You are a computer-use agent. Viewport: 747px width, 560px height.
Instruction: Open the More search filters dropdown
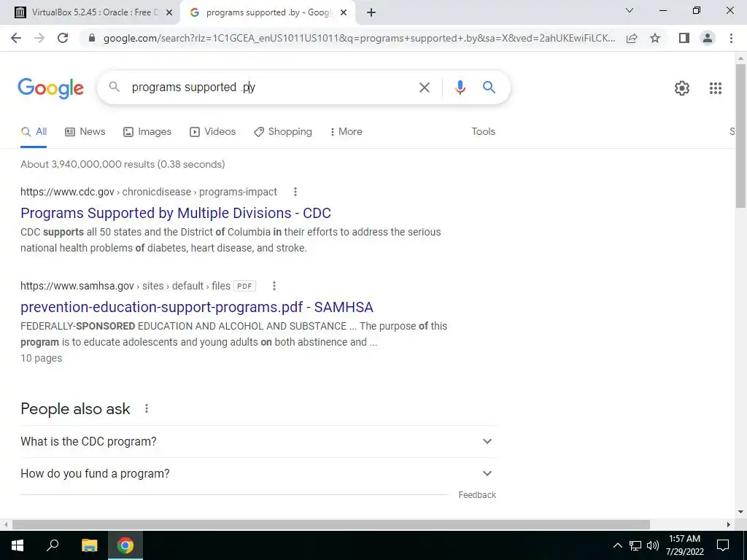pos(346,132)
